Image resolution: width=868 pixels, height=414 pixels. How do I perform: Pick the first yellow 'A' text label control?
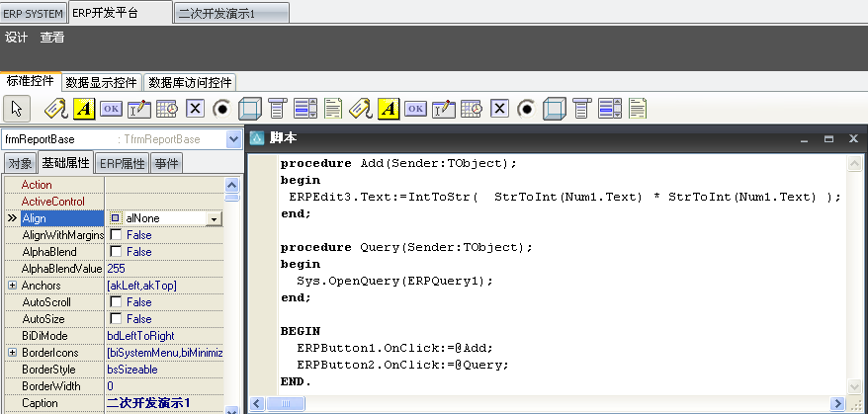pos(84,109)
